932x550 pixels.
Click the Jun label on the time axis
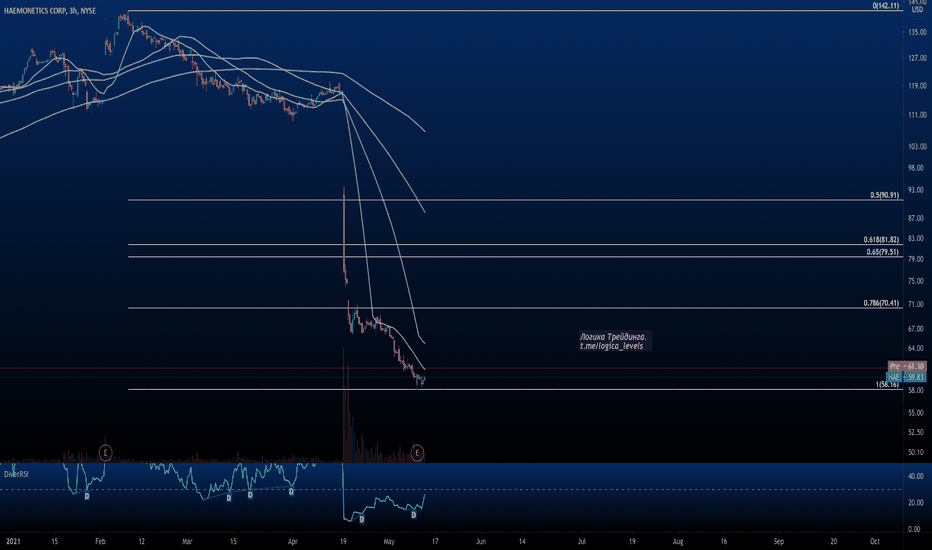tap(481, 542)
